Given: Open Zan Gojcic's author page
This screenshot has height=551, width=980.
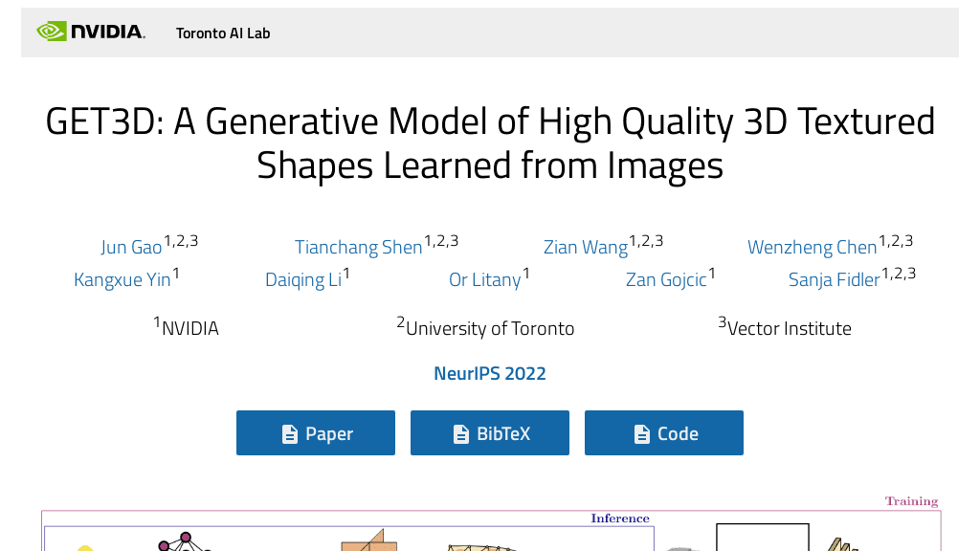Looking at the screenshot, I should (666, 279).
